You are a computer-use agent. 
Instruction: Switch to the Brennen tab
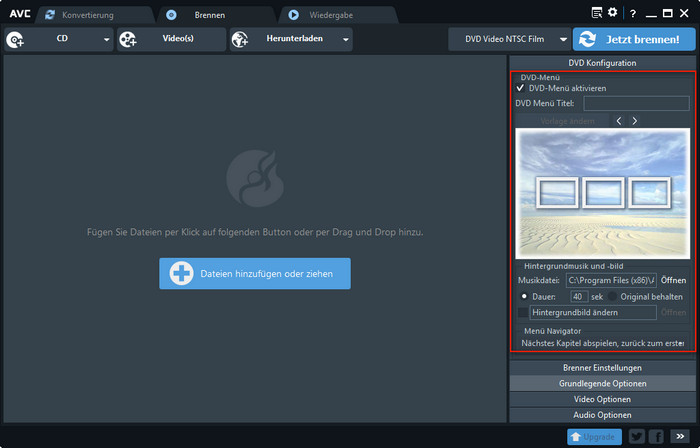pyautogui.click(x=217, y=15)
